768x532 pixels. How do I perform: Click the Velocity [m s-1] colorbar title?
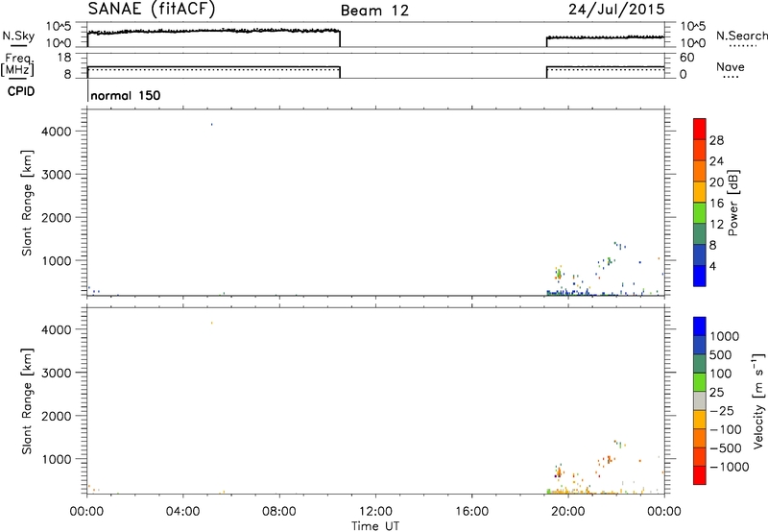point(758,400)
